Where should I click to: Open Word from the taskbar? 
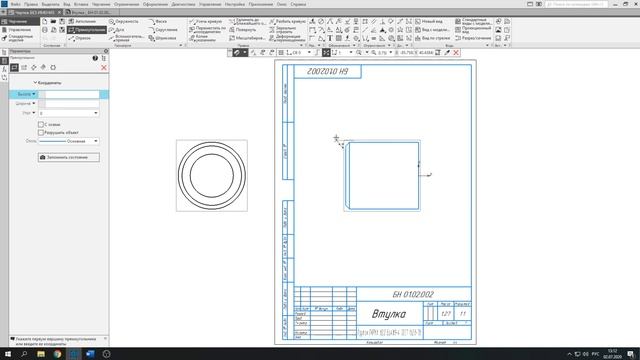90,354
